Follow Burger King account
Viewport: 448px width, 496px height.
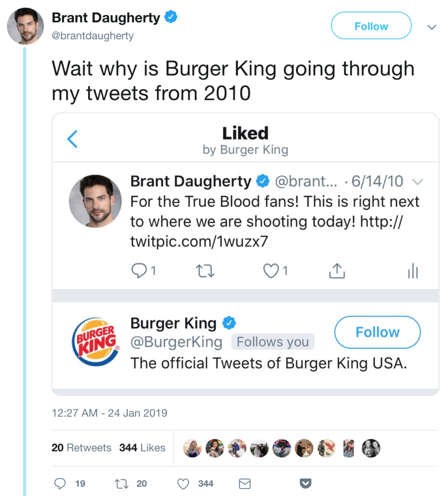point(377,332)
